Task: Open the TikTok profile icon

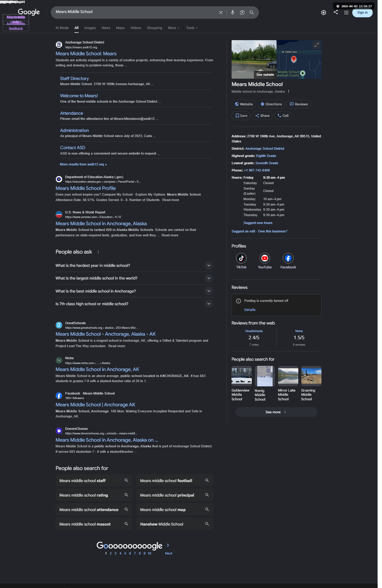Action: 241,258
